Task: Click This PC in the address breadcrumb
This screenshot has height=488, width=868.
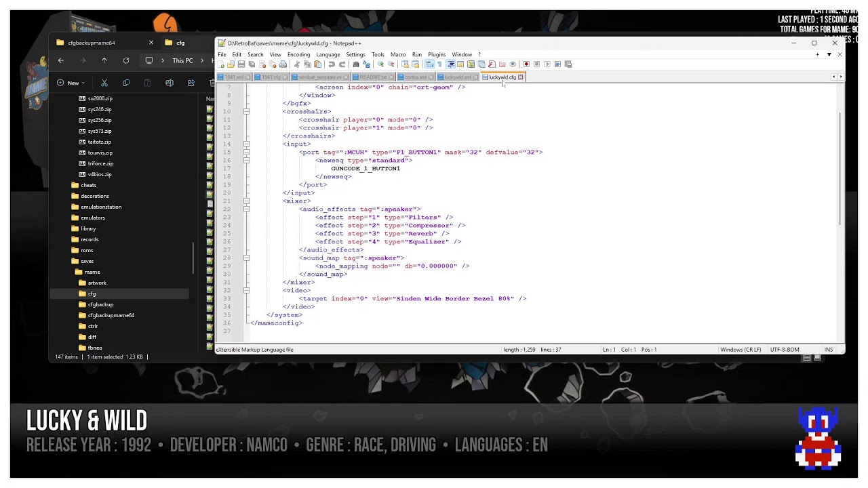Action: click(182, 60)
